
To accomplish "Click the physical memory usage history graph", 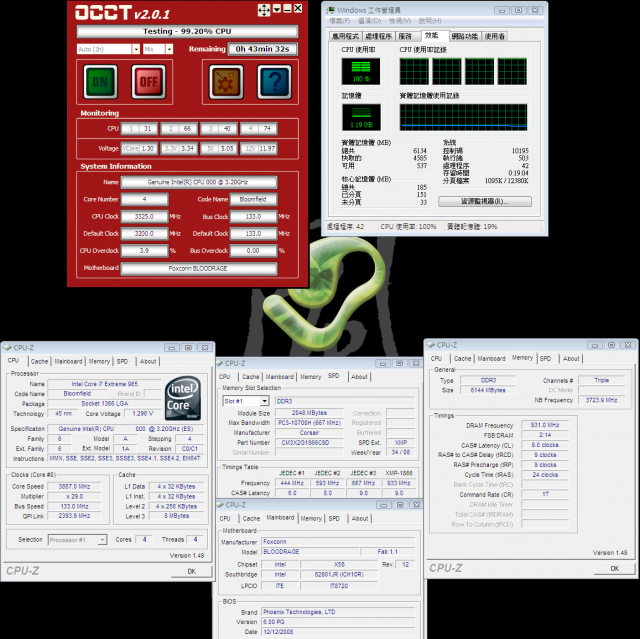I will pyautogui.click(x=463, y=118).
